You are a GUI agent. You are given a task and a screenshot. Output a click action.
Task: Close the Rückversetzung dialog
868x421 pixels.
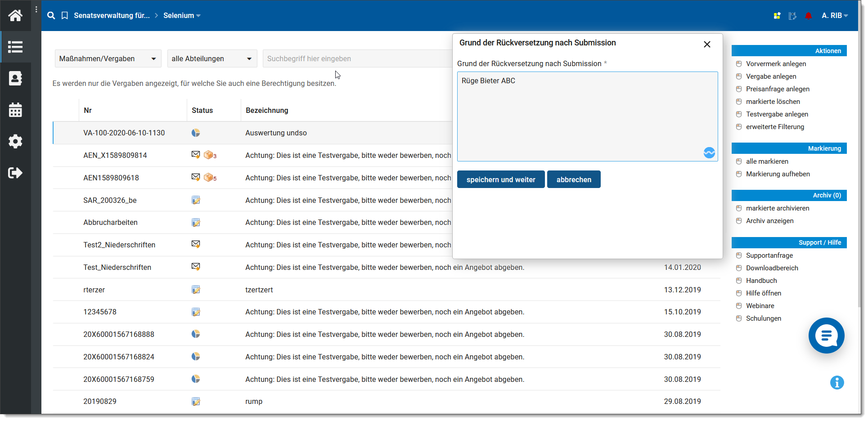point(707,44)
